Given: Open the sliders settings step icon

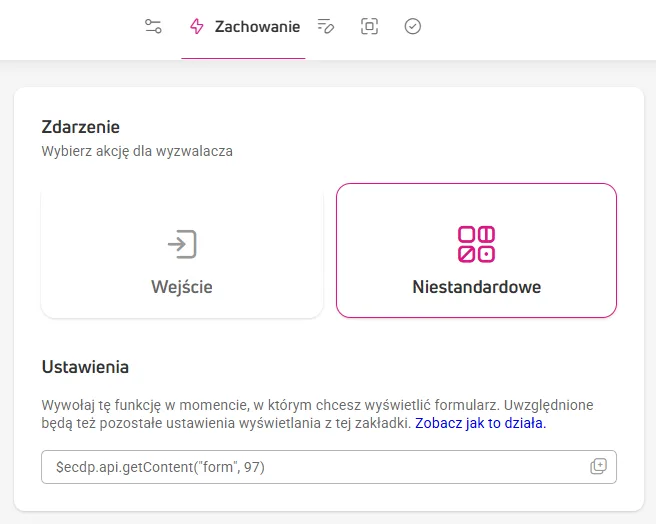Looking at the screenshot, I should tap(153, 26).
